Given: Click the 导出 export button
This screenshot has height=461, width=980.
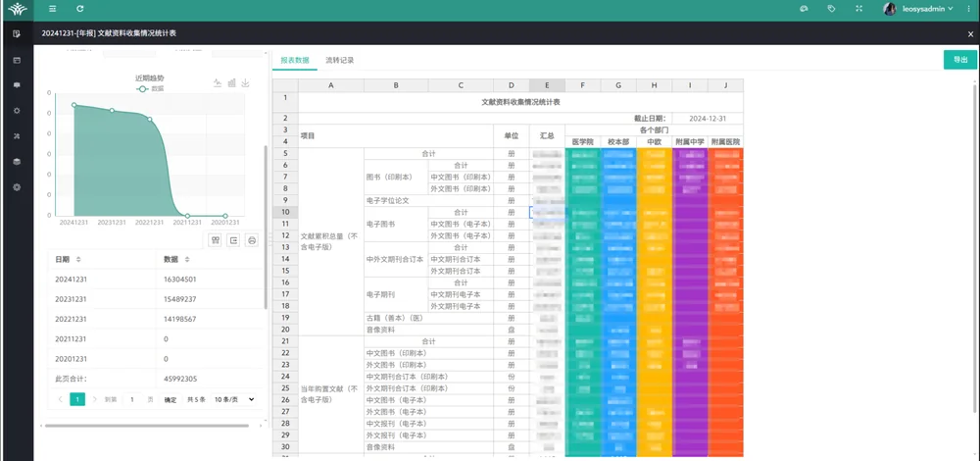Looking at the screenshot, I should pyautogui.click(x=960, y=60).
